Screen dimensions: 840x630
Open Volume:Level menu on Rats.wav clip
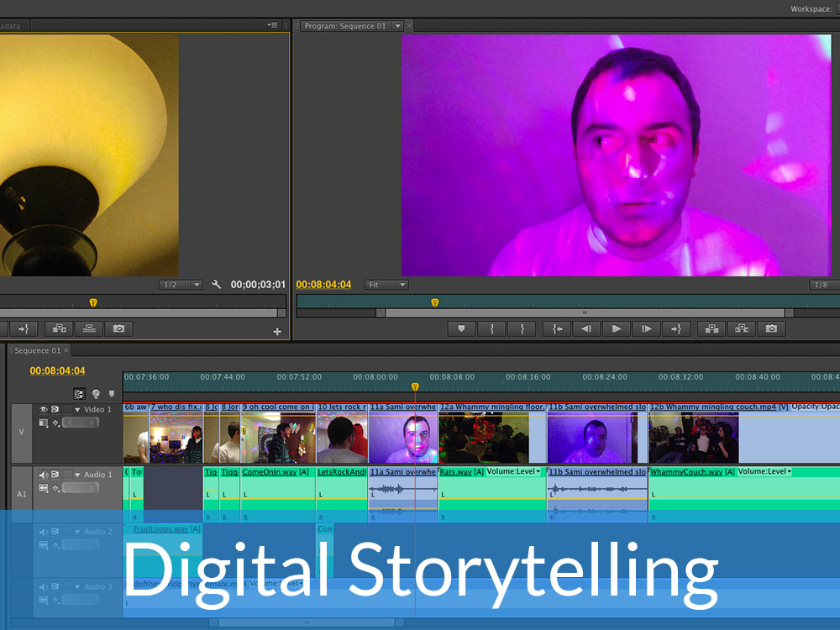513,471
